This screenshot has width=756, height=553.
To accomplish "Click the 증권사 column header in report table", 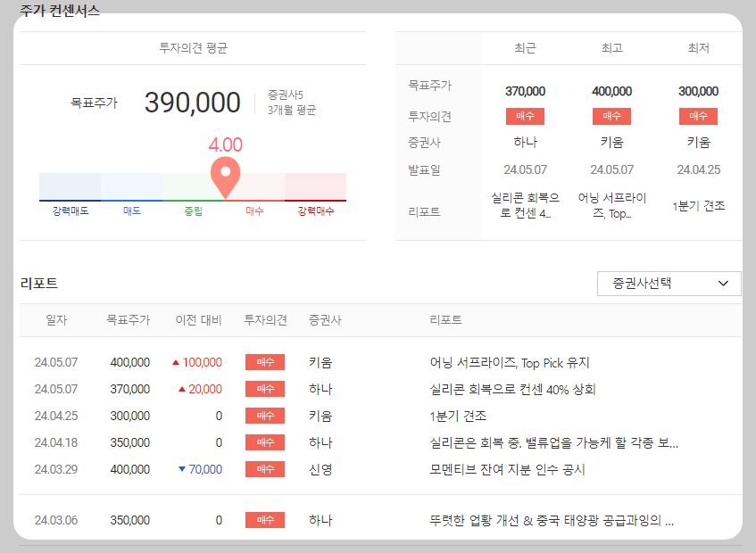I will pos(325,320).
